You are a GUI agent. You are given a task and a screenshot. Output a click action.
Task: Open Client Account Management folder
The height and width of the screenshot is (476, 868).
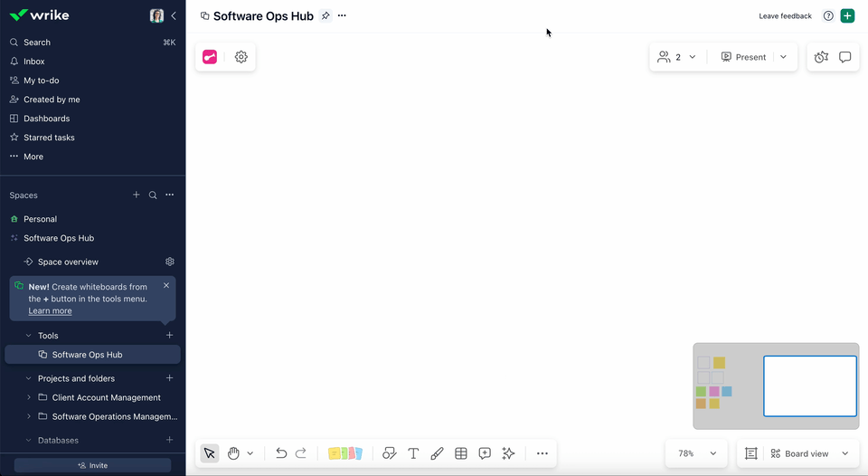[106, 397]
